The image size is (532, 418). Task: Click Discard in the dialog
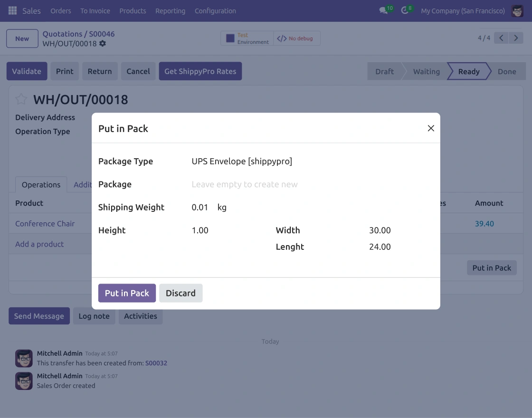(x=180, y=293)
